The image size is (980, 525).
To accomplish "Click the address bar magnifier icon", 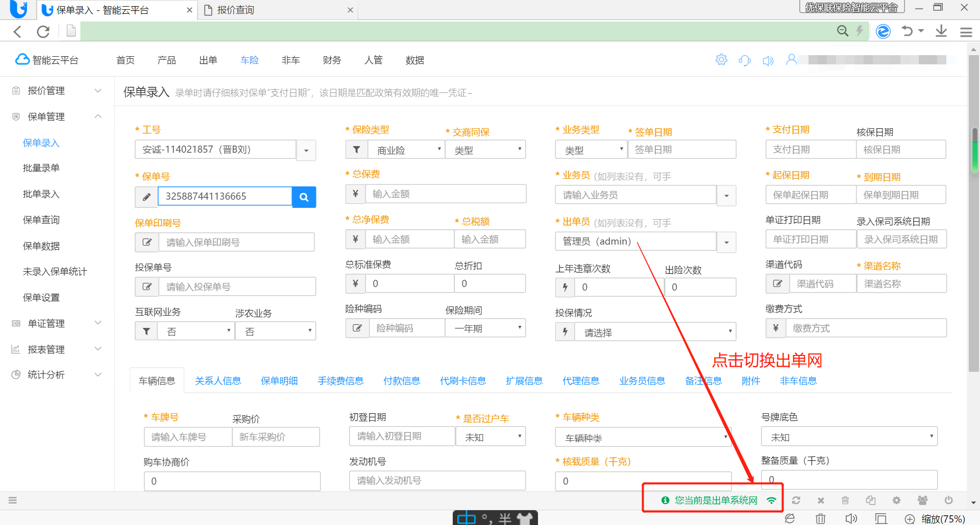I will pyautogui.click(x=843, y=31).
